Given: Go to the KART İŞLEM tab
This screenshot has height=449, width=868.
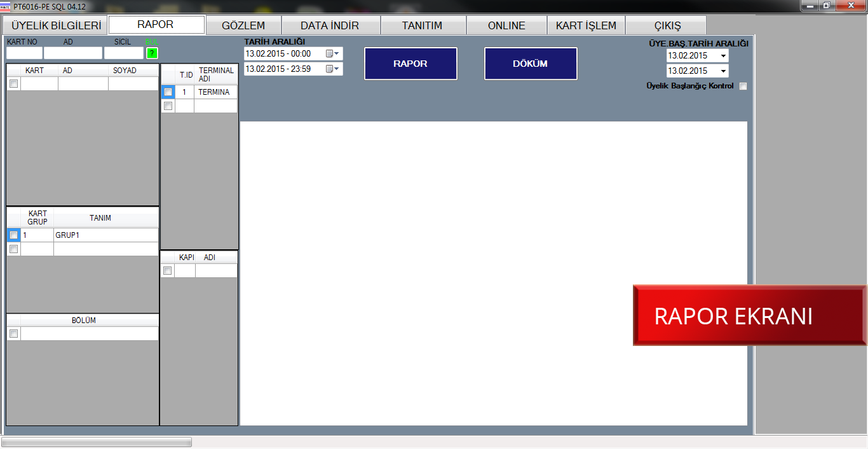Looking at the screenshot, I should tap(586, 25).
